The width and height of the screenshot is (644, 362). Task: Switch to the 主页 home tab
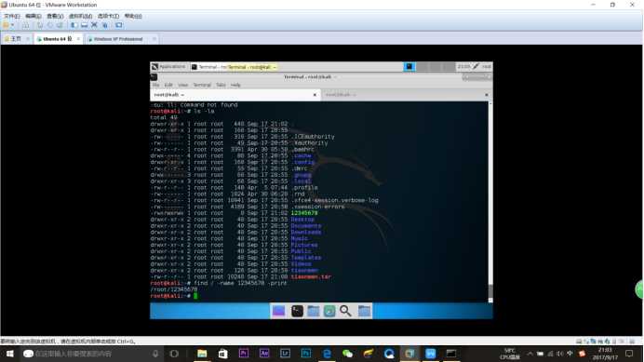click(13, 39)
